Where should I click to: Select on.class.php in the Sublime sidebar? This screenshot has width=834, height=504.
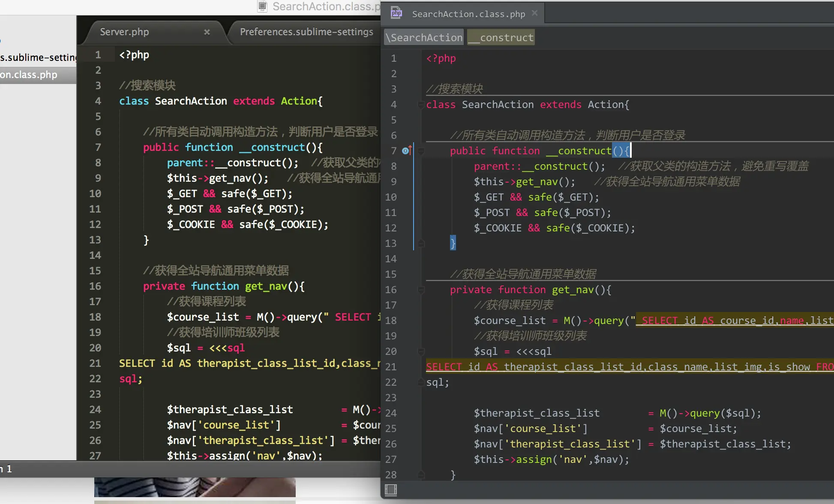[29, 75]
